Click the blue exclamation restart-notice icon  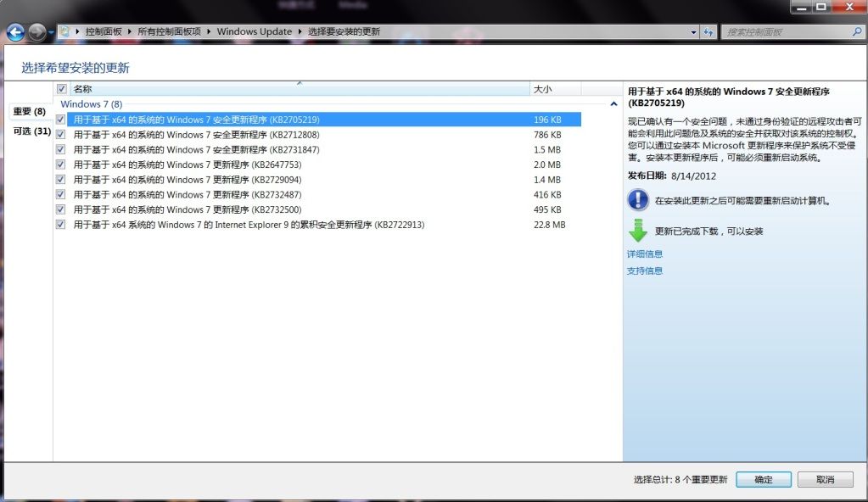tap(638, 200)
